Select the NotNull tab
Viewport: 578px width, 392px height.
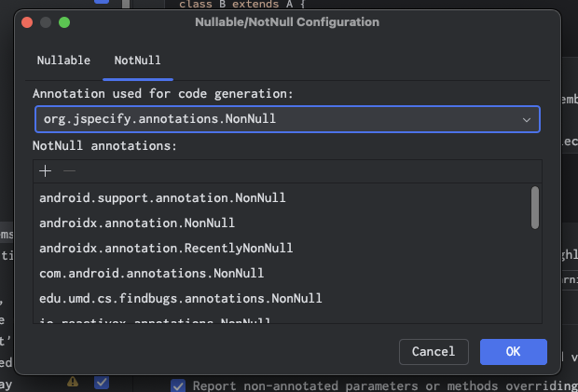tap(137, 61)
